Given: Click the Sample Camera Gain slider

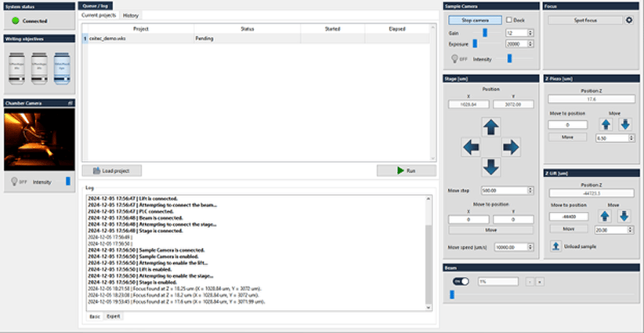Looking at the screenshot, I should pos(487,33).
